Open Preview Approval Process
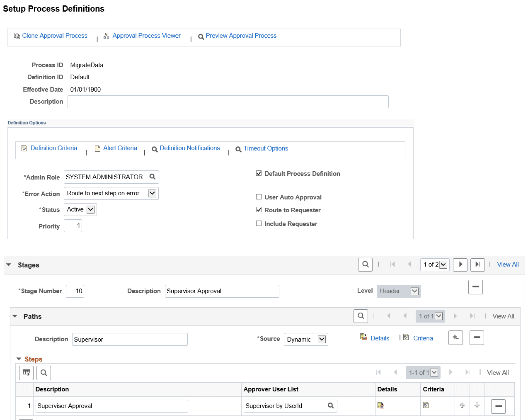Viewport: 528px width, 420px height. coord(241,36)
